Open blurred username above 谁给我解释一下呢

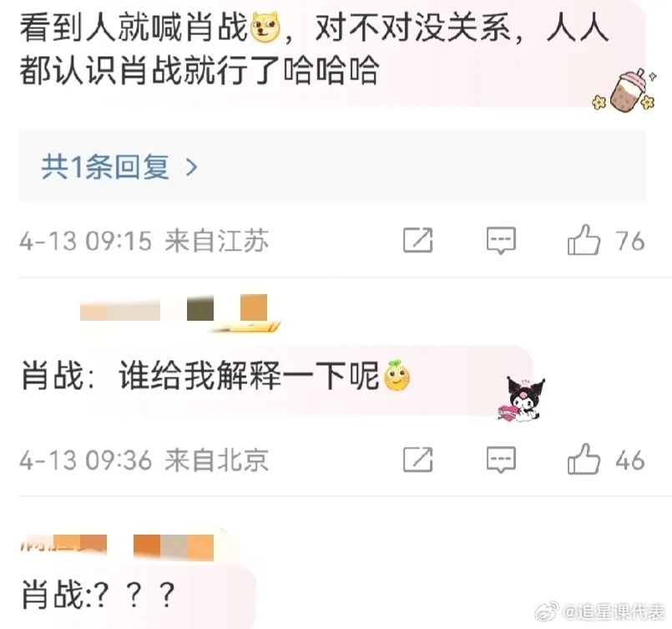174,307
